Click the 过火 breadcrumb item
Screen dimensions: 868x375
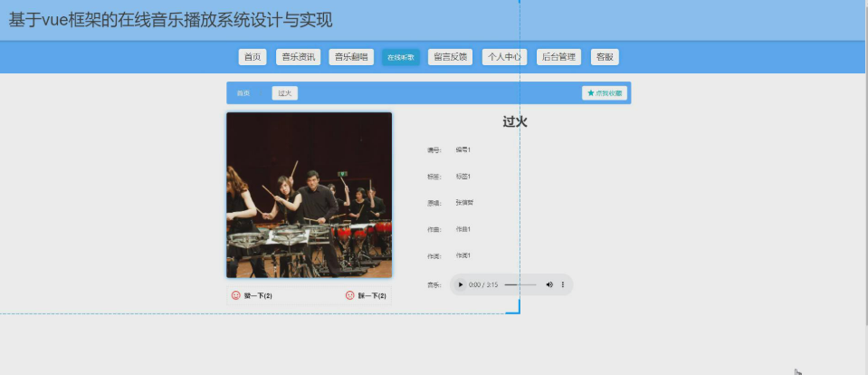pyautogui.click(x=284, y=93)
